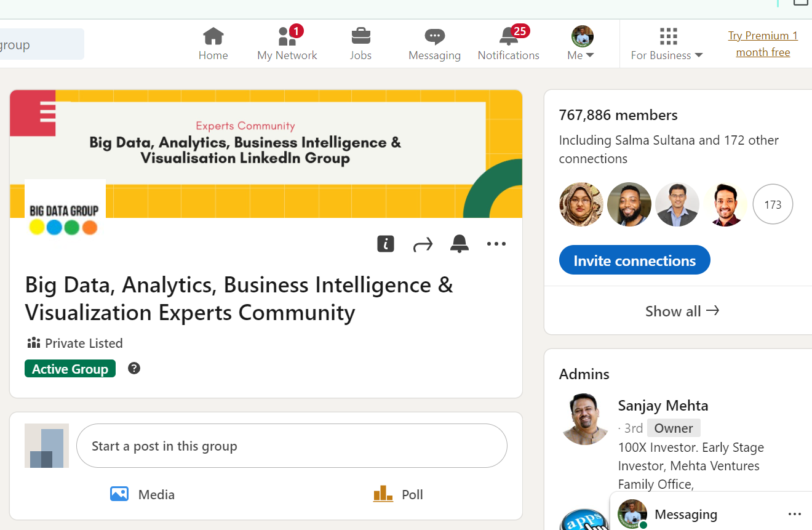This screenshot has height=530, width=812.
Task: Click second member avatar with beard
Action: point(629,204)
